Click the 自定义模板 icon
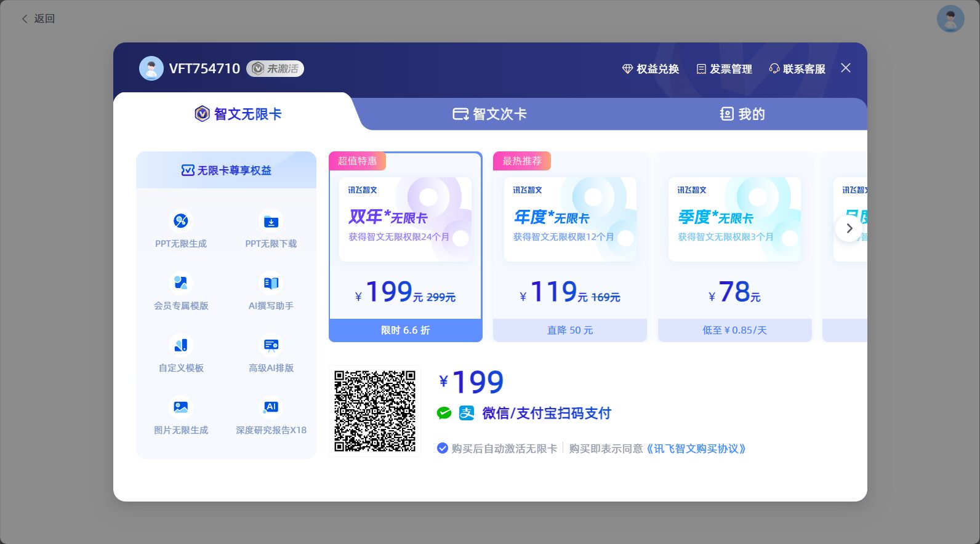 click(x=181, y=345)
